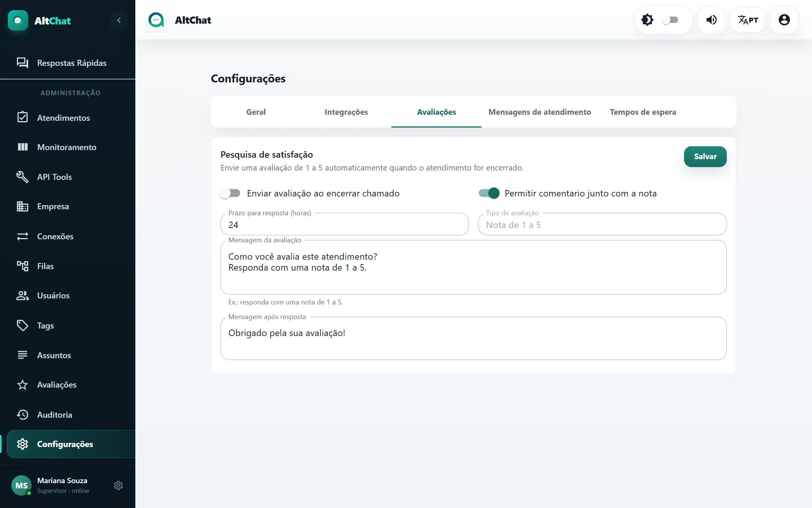This screenshot has width=812, height=508.
Task: Click the Salvar button
Action: point(705,157)
